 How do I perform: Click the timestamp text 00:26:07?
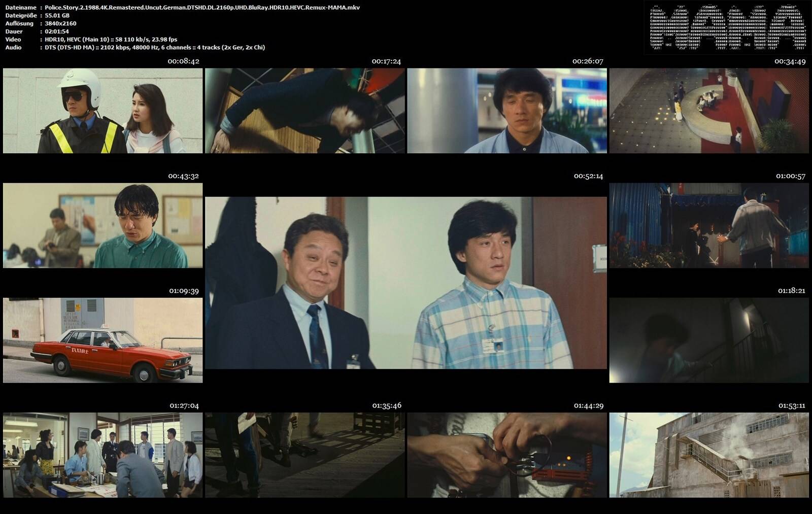pos(588,61)
